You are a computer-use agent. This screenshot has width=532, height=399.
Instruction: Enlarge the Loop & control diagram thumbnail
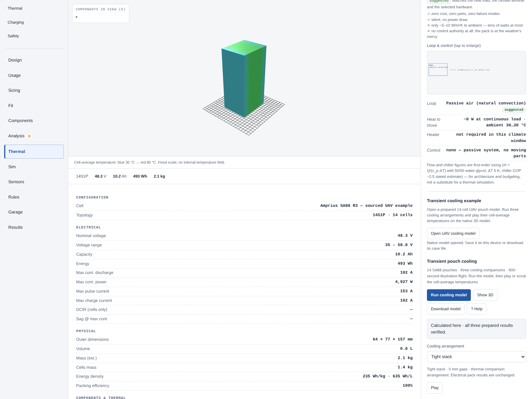tap(476, 72)
